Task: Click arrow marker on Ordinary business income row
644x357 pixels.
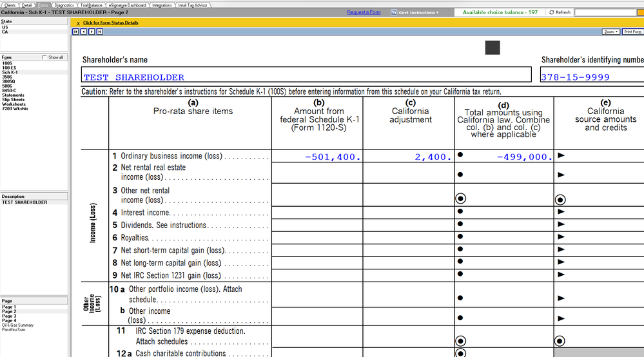Action: coord(561,155)
